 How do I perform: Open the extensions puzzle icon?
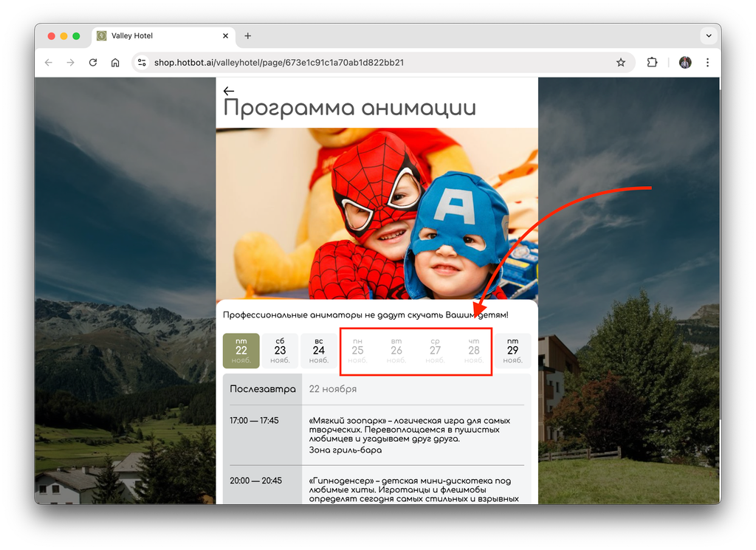652,62
